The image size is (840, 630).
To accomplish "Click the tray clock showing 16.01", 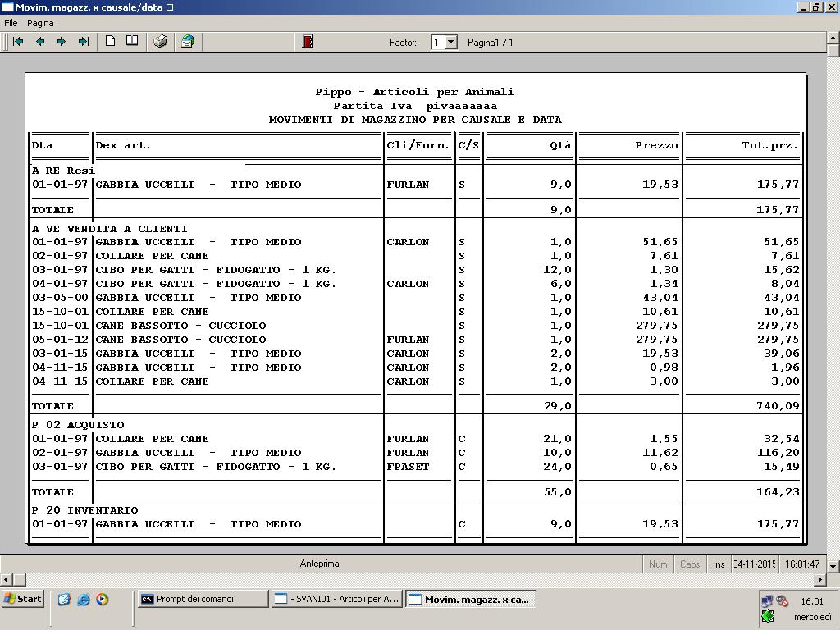I will point(811,601).
